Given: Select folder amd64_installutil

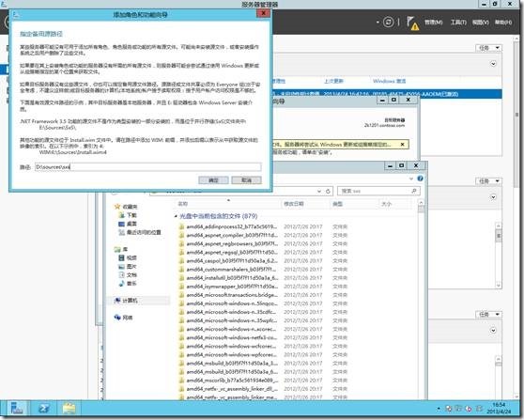Looking at the screenshot, I should pos(228,278).
